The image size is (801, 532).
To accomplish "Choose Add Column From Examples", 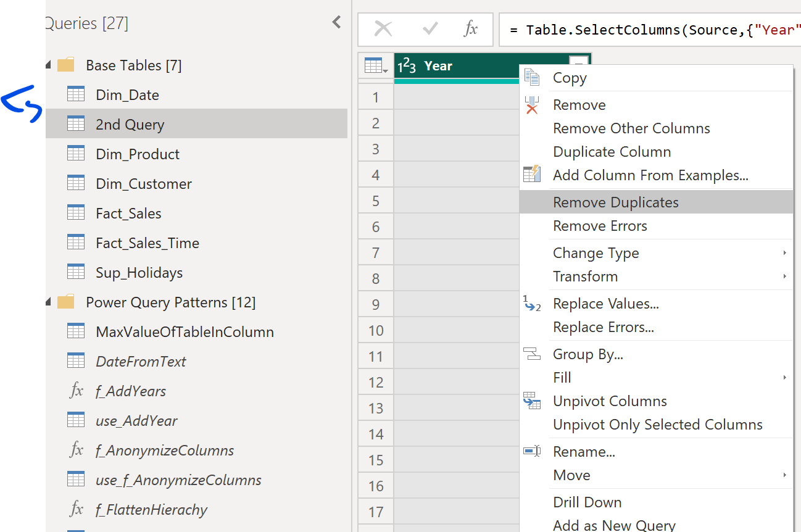I will click(x=656, y=175).
